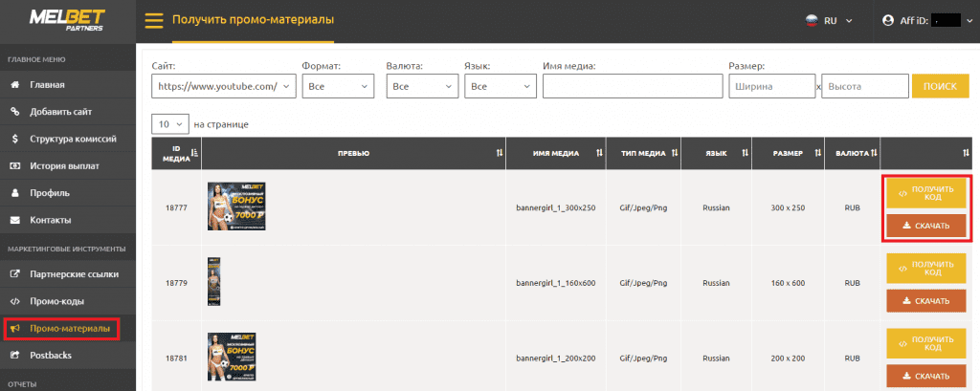Sort by Тип Медиа column arrows
Screen dimensions: 980x391
[675, 153]
